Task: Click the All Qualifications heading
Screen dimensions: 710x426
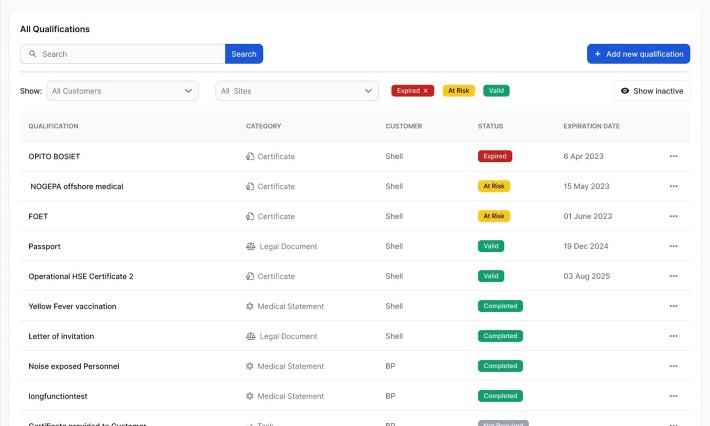Action: (55, 29)
